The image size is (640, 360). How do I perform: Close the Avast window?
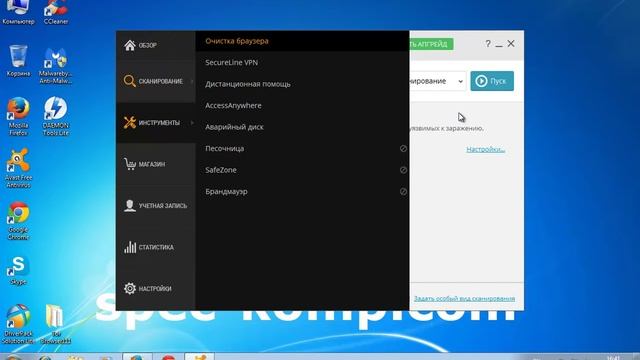pos(511,43)
